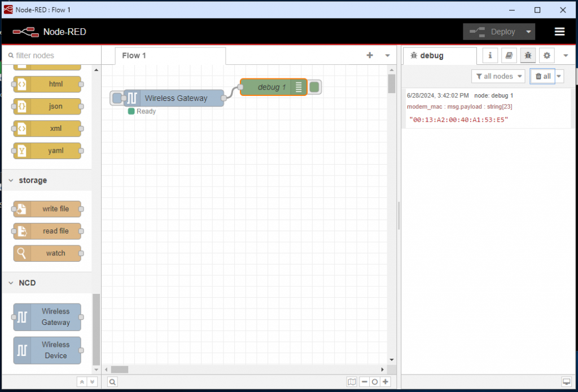Viewport: 578px width, 392px height.
Task: Click canvas scroll-down arrow
Action: point(392,360)
